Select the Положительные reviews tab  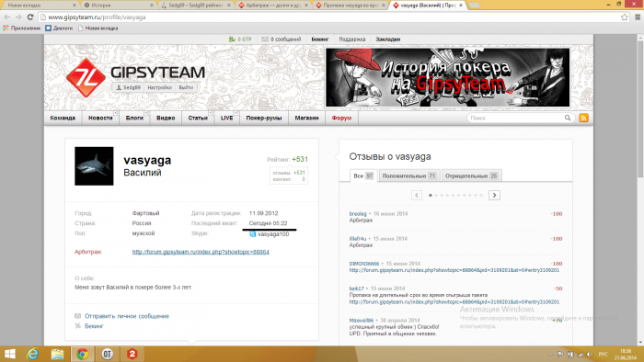pos(409,175)
